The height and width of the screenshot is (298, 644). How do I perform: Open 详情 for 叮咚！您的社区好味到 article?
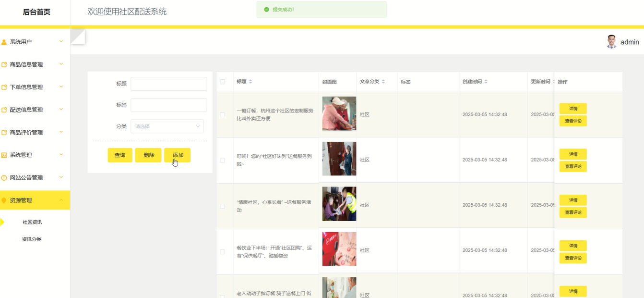(x=573, y=154)
